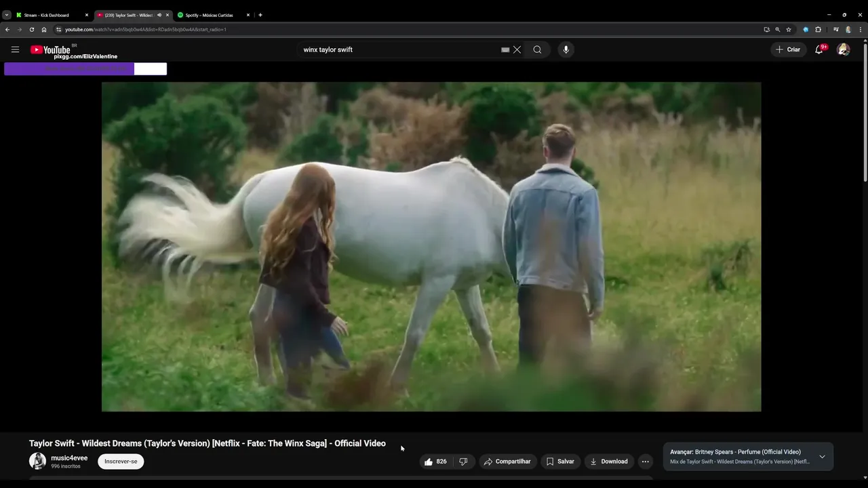Open the YouTube hamburger guide menu

click(15, 49)
